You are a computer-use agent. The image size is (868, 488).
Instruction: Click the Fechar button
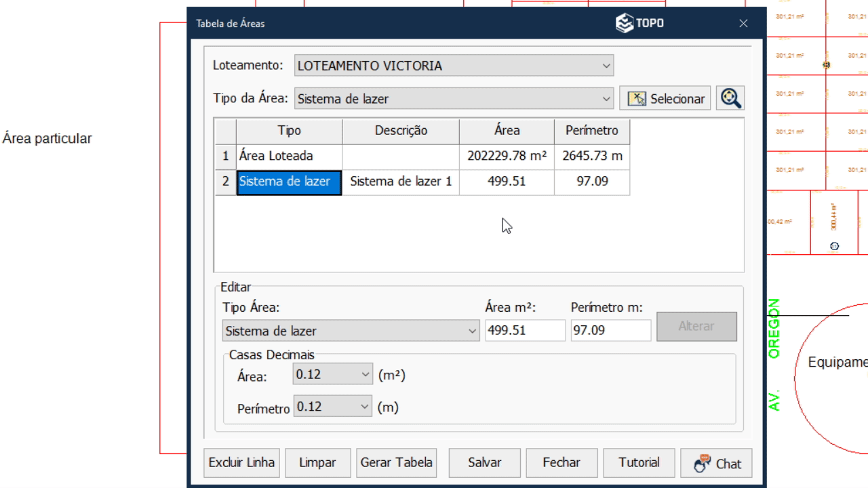tap(561, 463)
